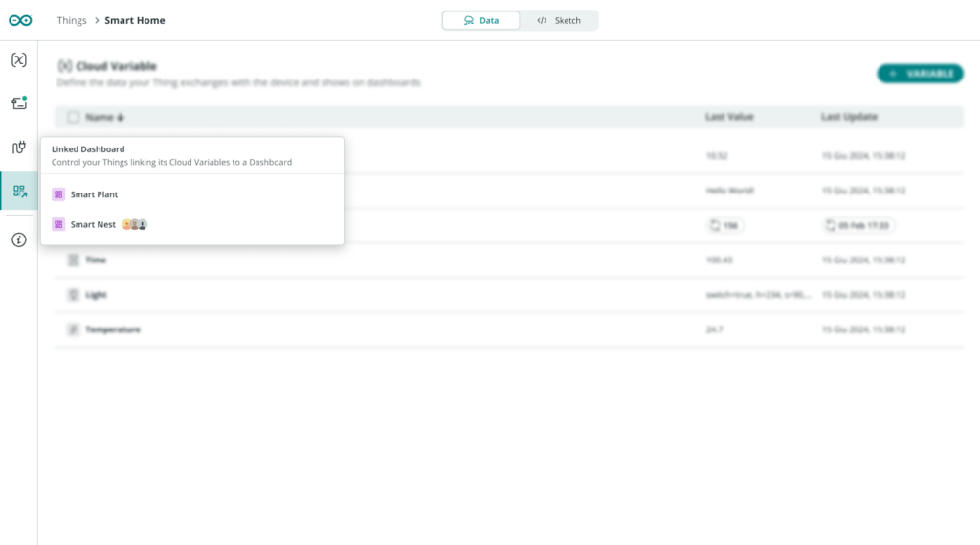Click the Linked Dashboard sidebar icon
The width and height of the screenshot is (980, 545).
click(x=19, y=191)
